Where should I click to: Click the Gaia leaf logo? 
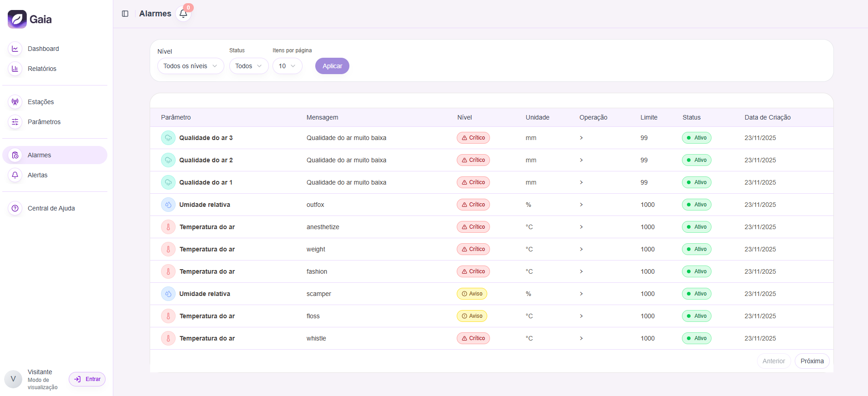(17, 19)
